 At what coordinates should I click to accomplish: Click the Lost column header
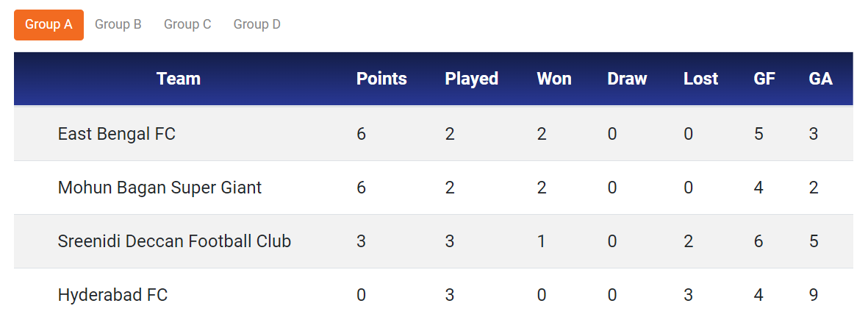(700, 79)
